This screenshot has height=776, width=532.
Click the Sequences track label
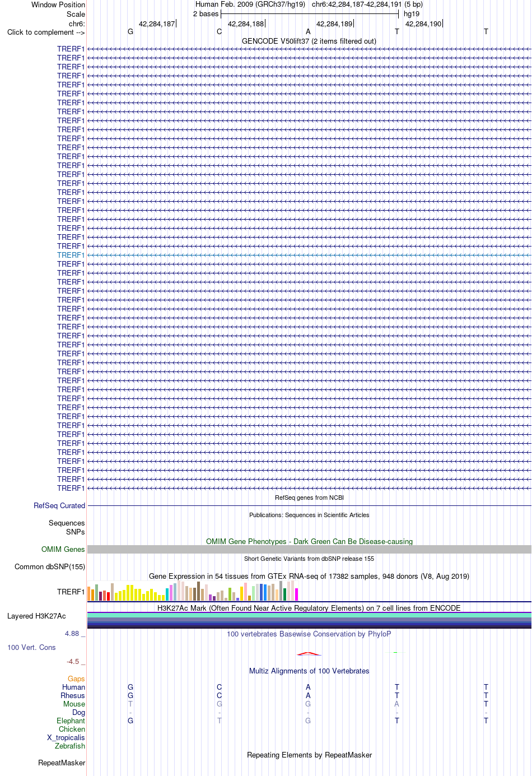(x=67, y=523)
